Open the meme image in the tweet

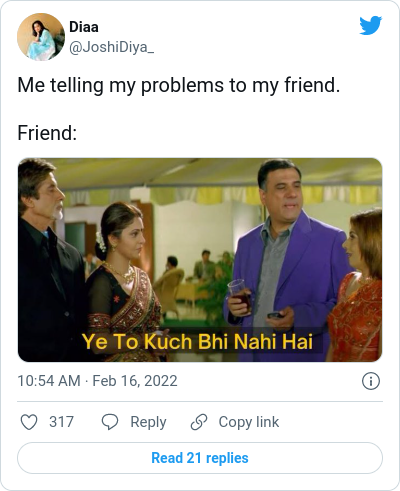(x=200, y=260)
